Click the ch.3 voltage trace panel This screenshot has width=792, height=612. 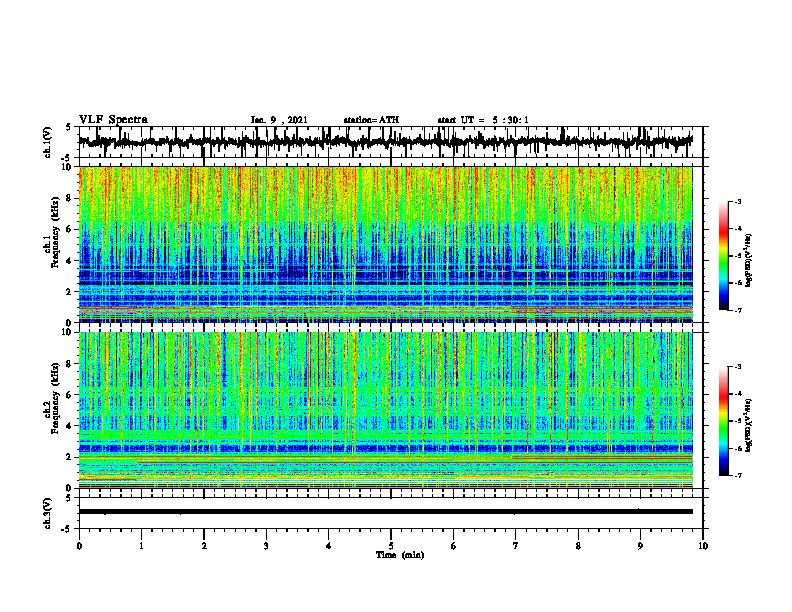coord(391,513)
